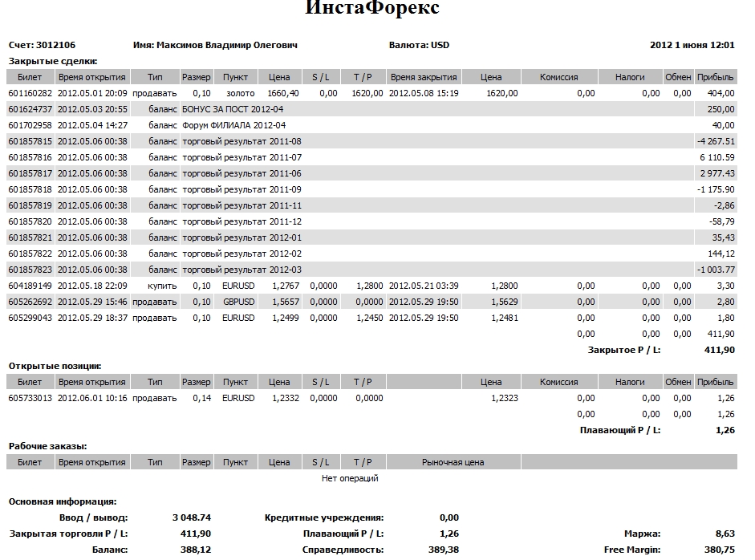This screenshot has height=560, width=755.
Task: Click the name 'Максимов Владимир Олегович'
Action: click(227, 45)
